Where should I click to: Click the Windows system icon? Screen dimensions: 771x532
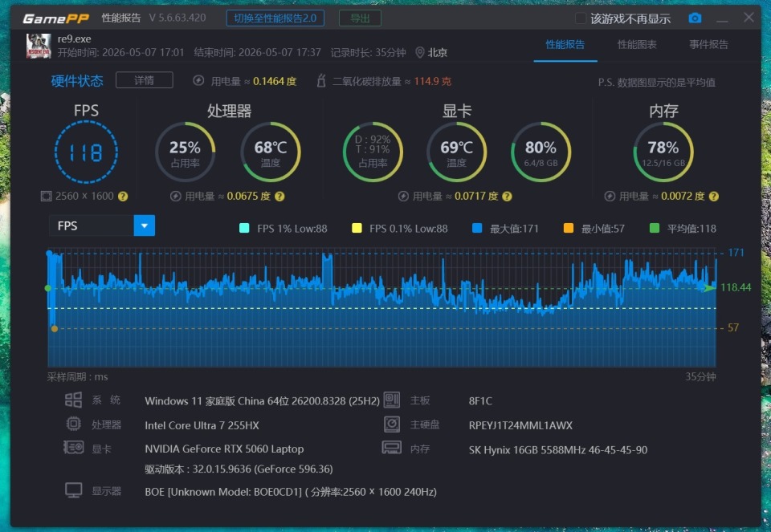tap(73, 400)
